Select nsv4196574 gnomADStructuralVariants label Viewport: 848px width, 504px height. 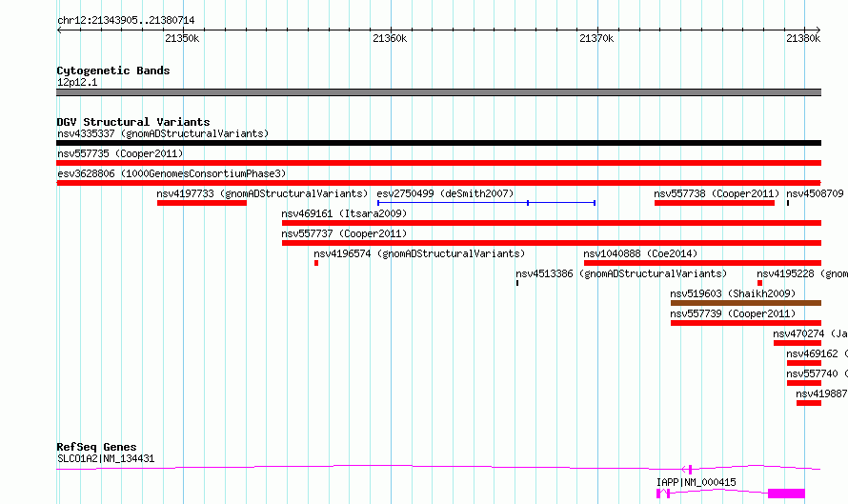[419, 253]
